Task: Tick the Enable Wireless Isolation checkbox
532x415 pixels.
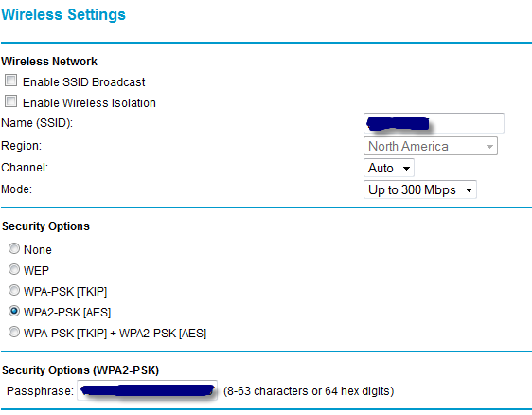Action: [10, 101]
